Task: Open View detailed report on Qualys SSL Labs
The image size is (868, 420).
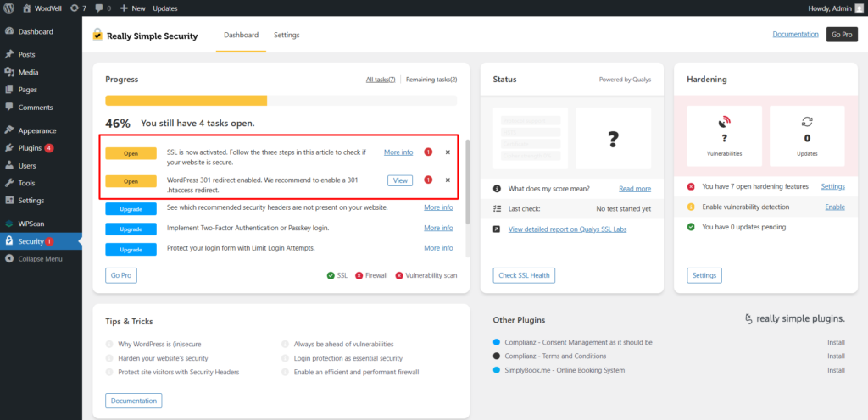Action: click(x=567, y=229)
